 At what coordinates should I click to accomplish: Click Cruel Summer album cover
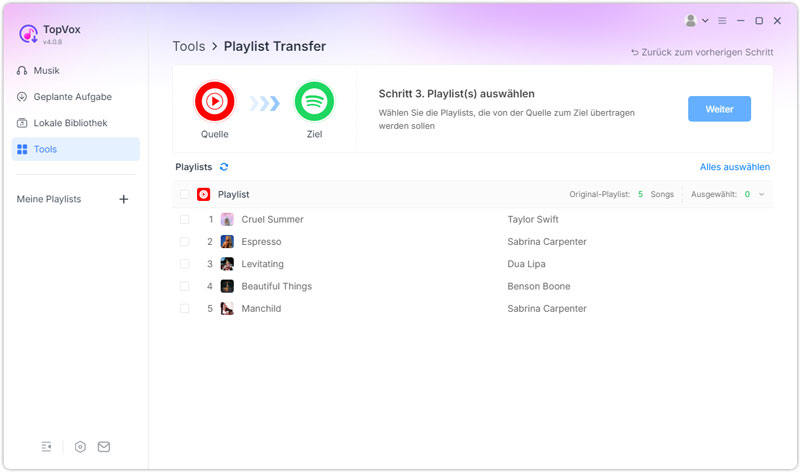(x=227, y=219)
